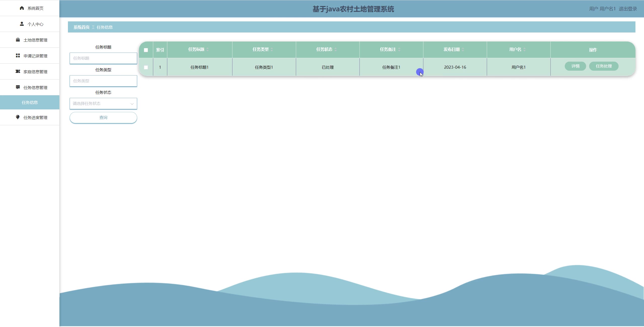The height and width of the screenshot is (327, 644).
Task: Click the person icon for 个人中心
Action: click(x=22, y=24)
